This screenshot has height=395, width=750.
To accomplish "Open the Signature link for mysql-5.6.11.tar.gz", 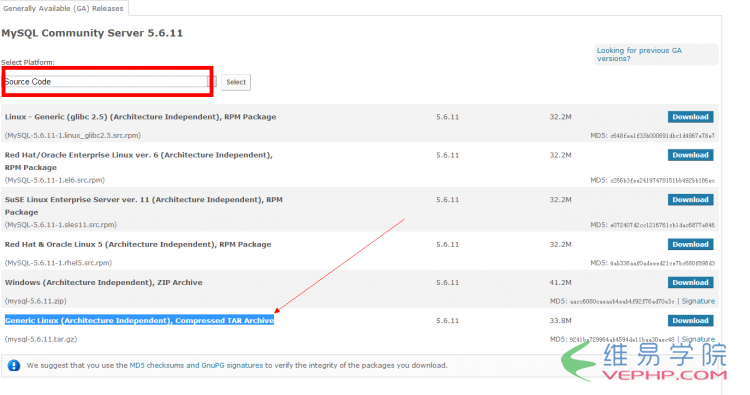I will [x=698, y=340].
